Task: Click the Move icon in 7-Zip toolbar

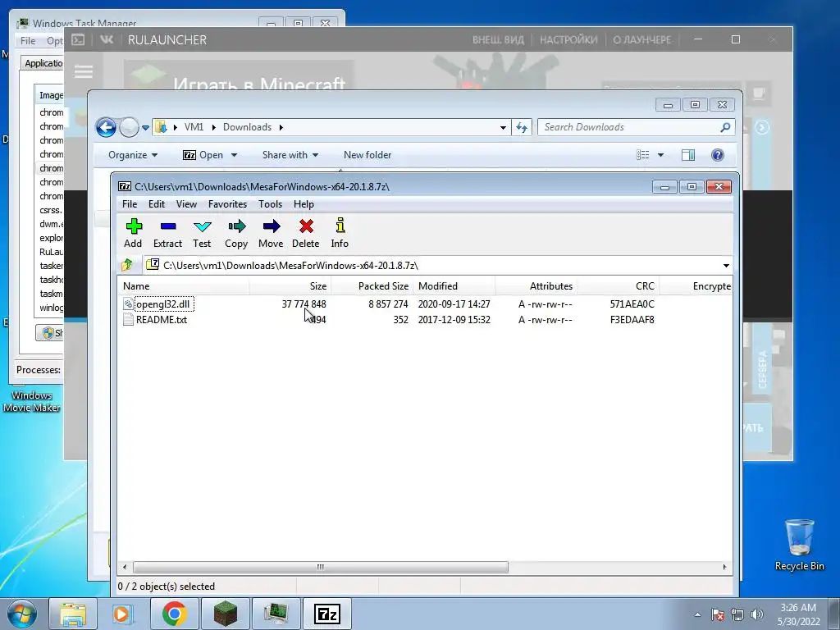Action: pyautogui.click(x=271, y=226)
